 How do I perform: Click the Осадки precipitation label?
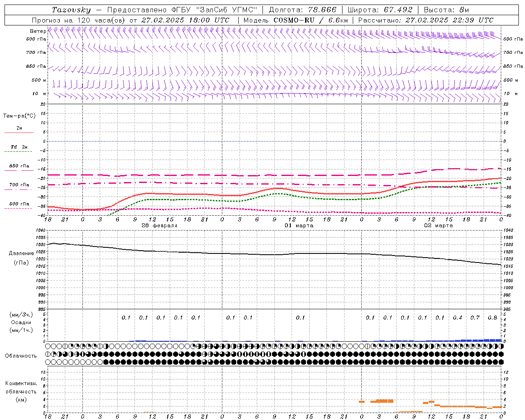(21, 322)
